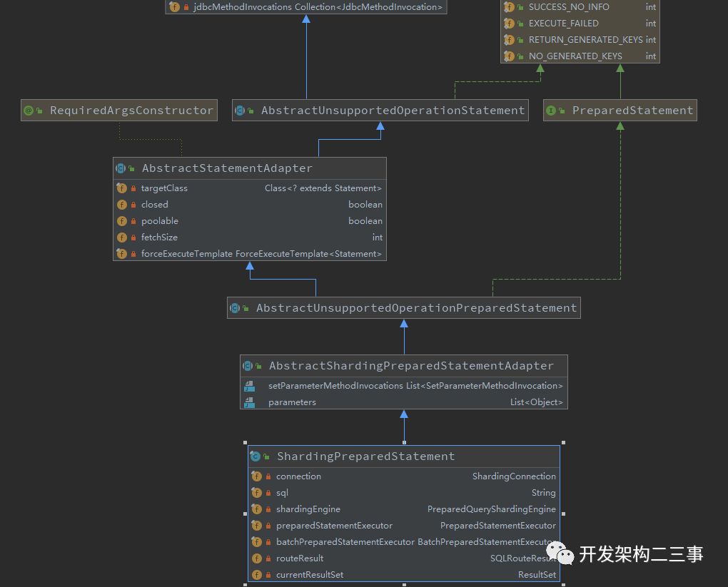Screen dimensions: 728x587
Task: Click the class icon of AbstractStatementAdapter
Action: [x=121, y=168]
